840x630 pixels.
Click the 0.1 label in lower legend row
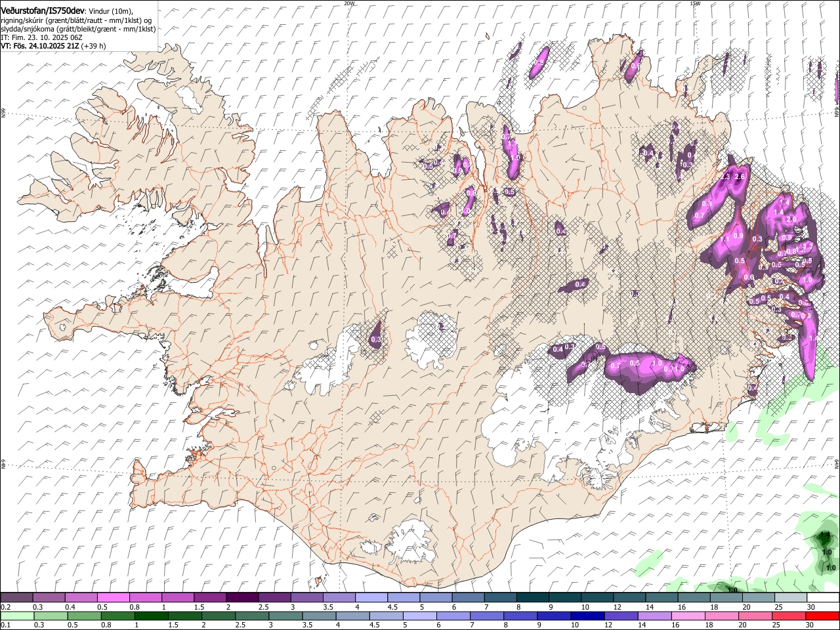tap(5, 625)
